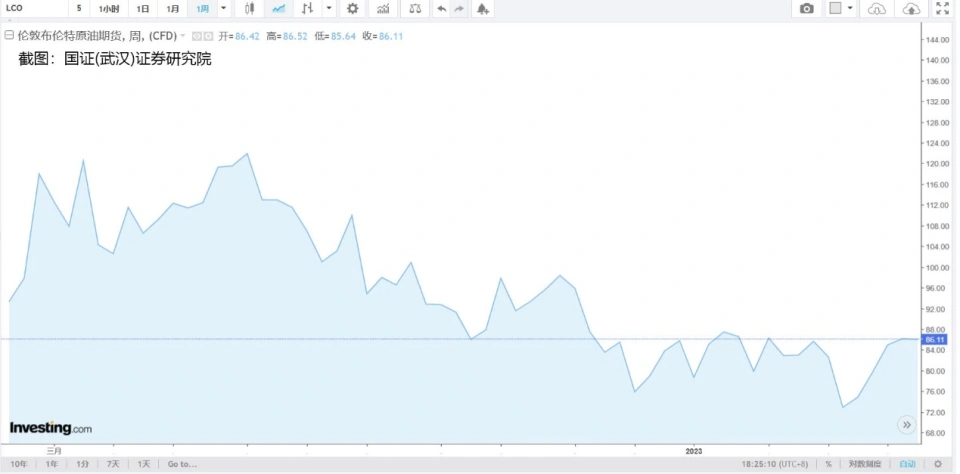Select the 1日 interval tab
This screenshot has width=960, height=474.
point(143,9)
